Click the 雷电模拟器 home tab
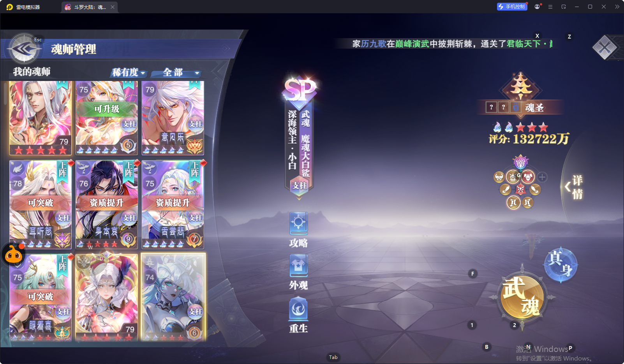624x364 pixels. [x=23, y=7]
